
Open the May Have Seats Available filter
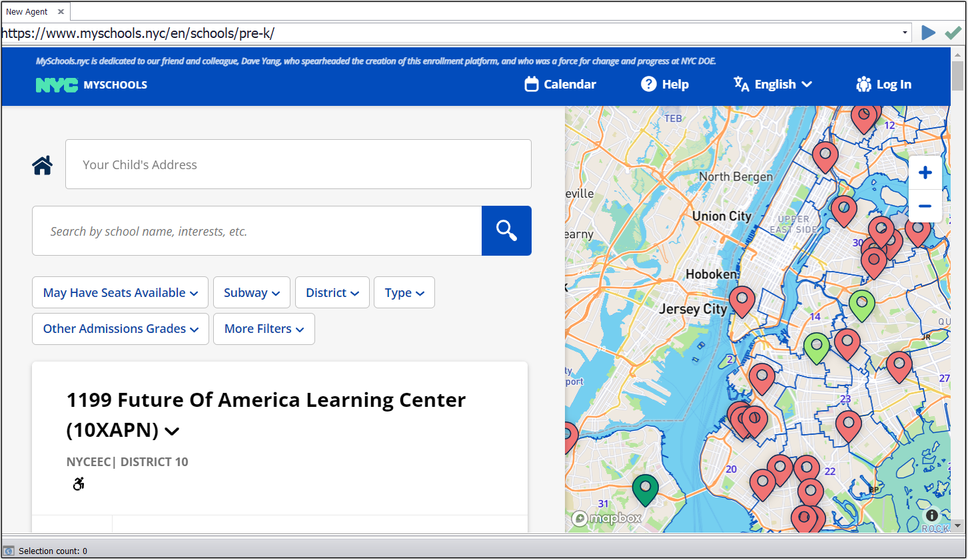click(x=120, y=293)
